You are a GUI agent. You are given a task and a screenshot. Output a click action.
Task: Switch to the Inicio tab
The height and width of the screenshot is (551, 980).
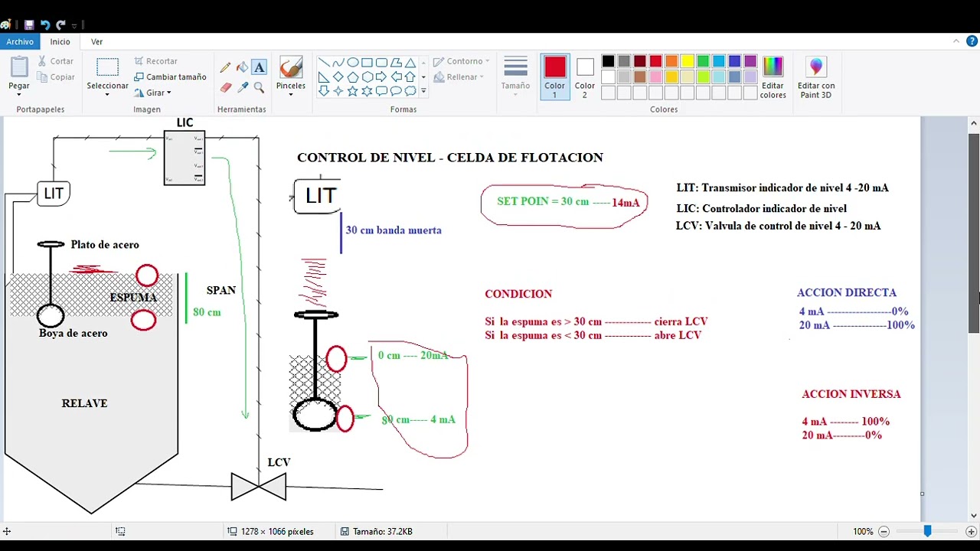tap(60, 41)
